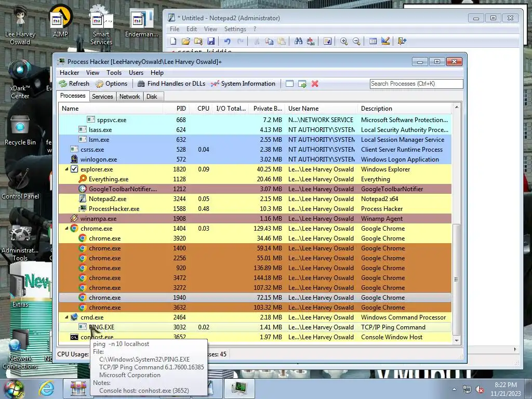532x399 pixels.
Task: Sort by the Name column header
Action: [x=111, y=109]
